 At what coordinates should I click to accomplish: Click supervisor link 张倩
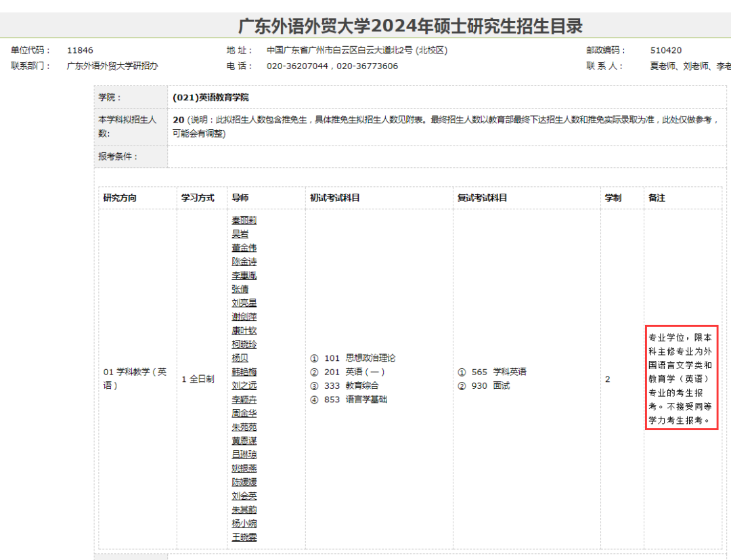click(x=240, y=289)
